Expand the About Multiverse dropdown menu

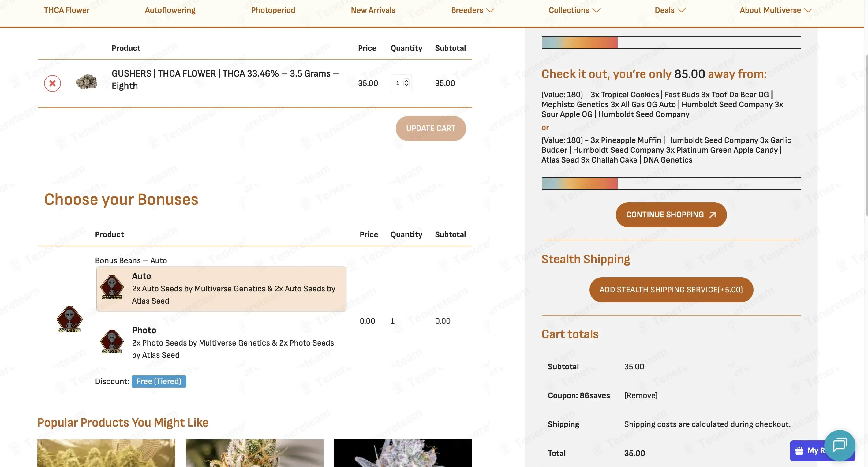pos(776,10)
